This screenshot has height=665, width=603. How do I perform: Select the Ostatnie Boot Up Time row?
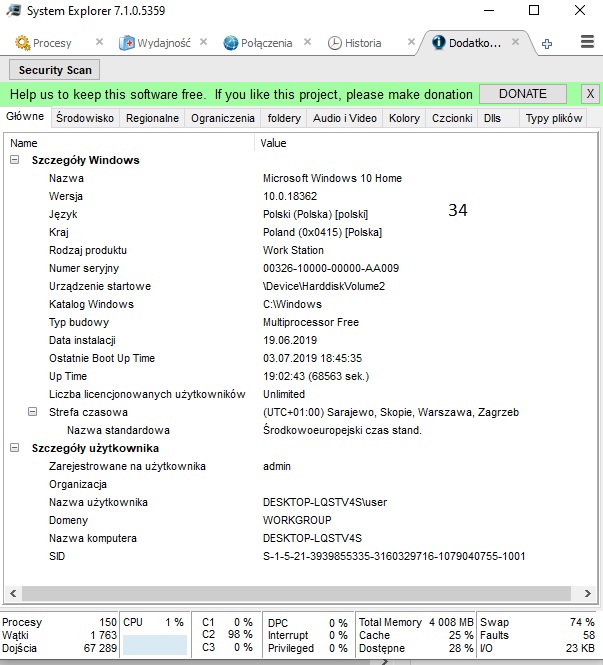point(300,358)
